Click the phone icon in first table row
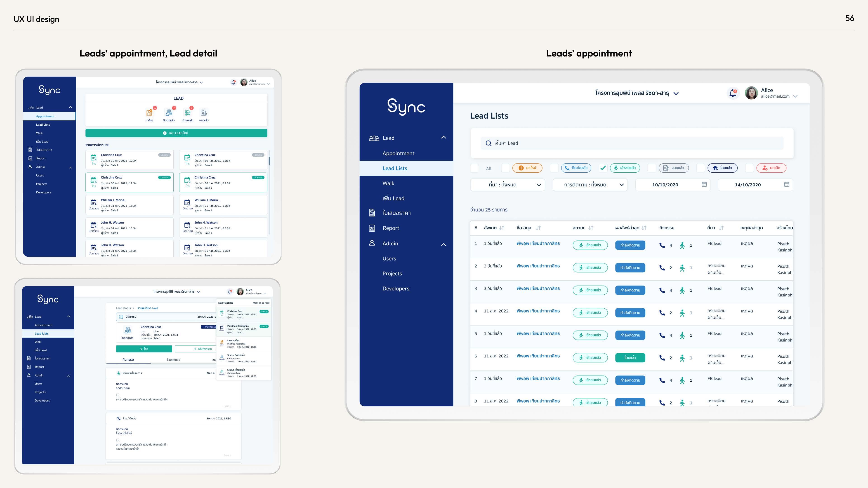This screenshot has width=868, height=488. (x=662, y=245)
